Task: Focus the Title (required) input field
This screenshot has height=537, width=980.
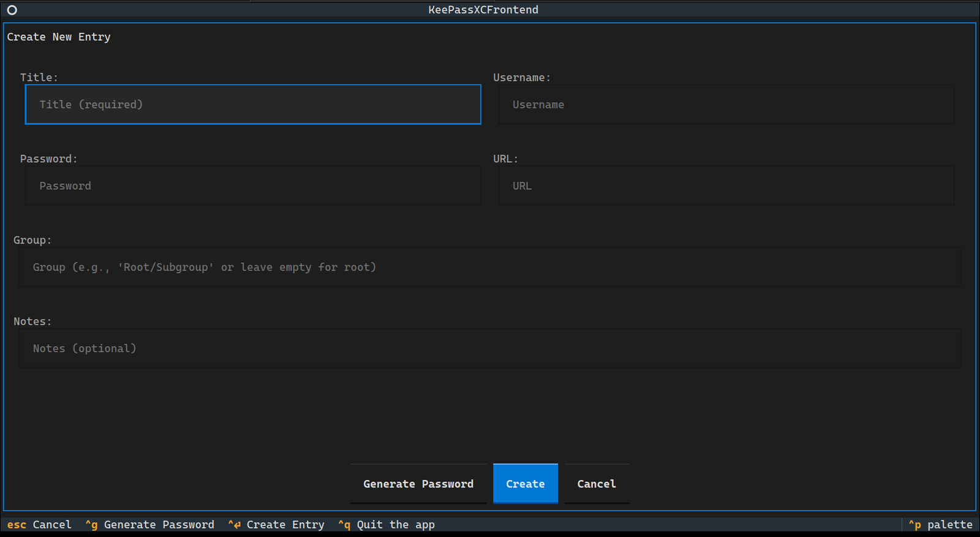Action: pyautogui.click(x=253, y=105)
